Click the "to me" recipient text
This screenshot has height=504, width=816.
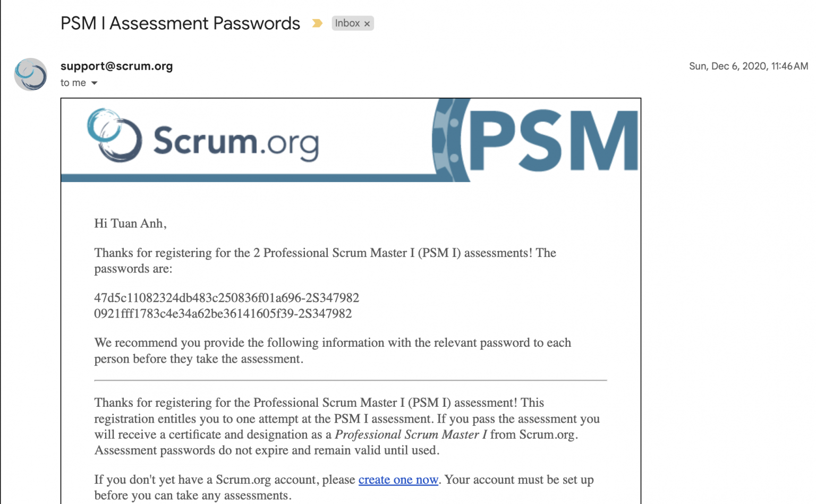click(73, 83)
